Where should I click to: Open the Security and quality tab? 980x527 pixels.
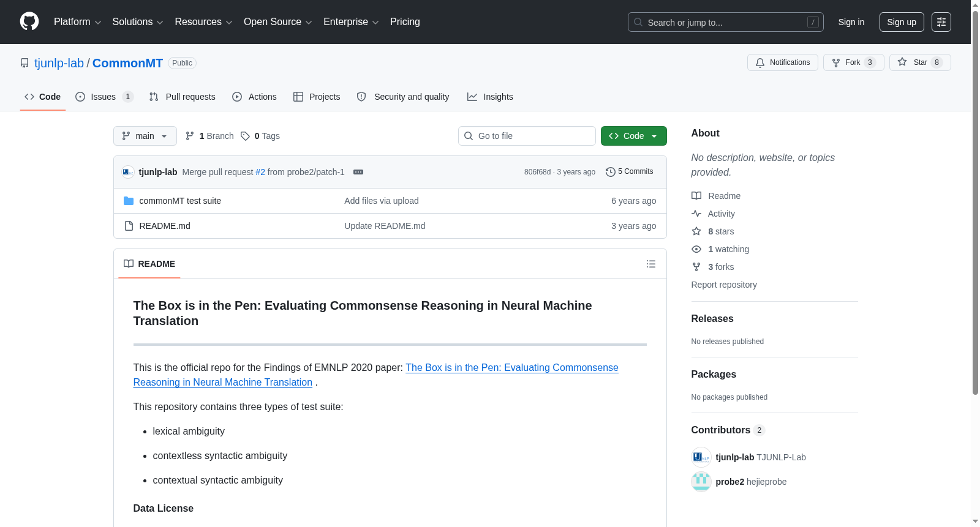(403, 97)
